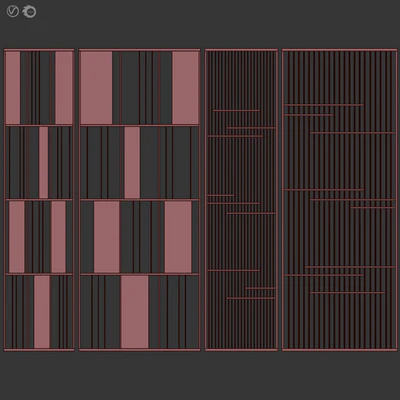The width and height of the screenshot is (400, 400).
Task: Click the topmost horizontal bar in the third slatted panel
Action: (236, 110)
